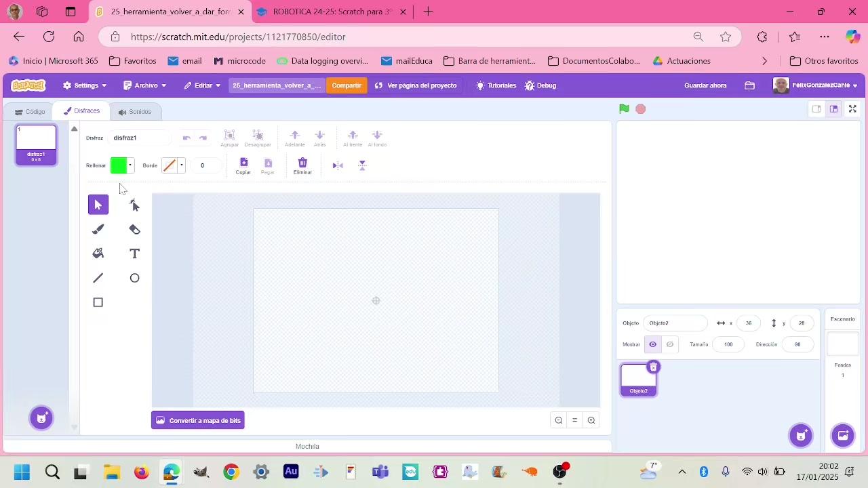Image resolution: width=868 pixels, height=488 pixels.
Task: Open the choose-a-costume button
Action: [41, 418]
